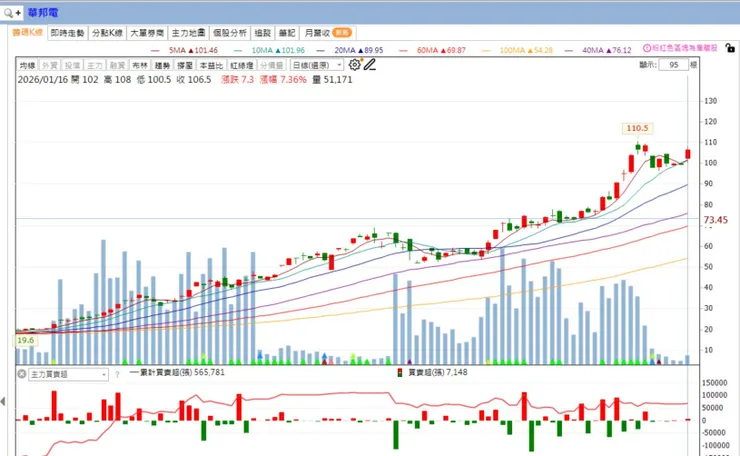Toggle the 趨勢 trend overlay
The height and width of the screenshot is (456, 740).
coord(162,65)
